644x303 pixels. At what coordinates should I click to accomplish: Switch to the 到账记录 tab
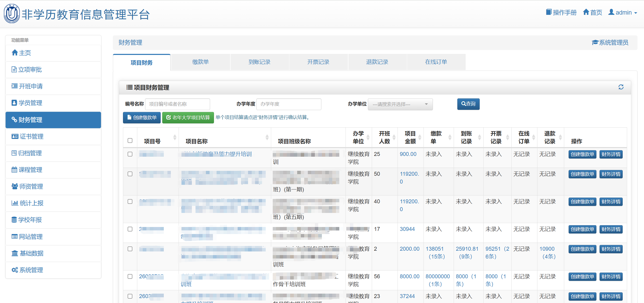[x=259, y=62]
